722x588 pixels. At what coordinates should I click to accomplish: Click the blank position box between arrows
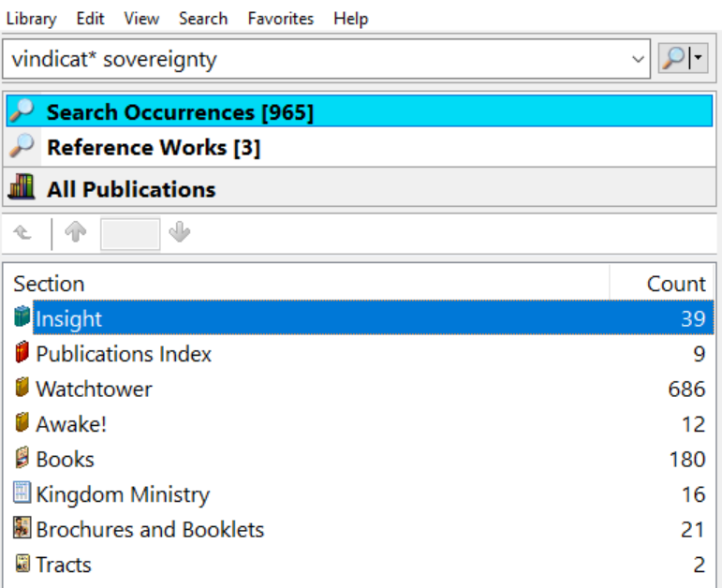130,234
